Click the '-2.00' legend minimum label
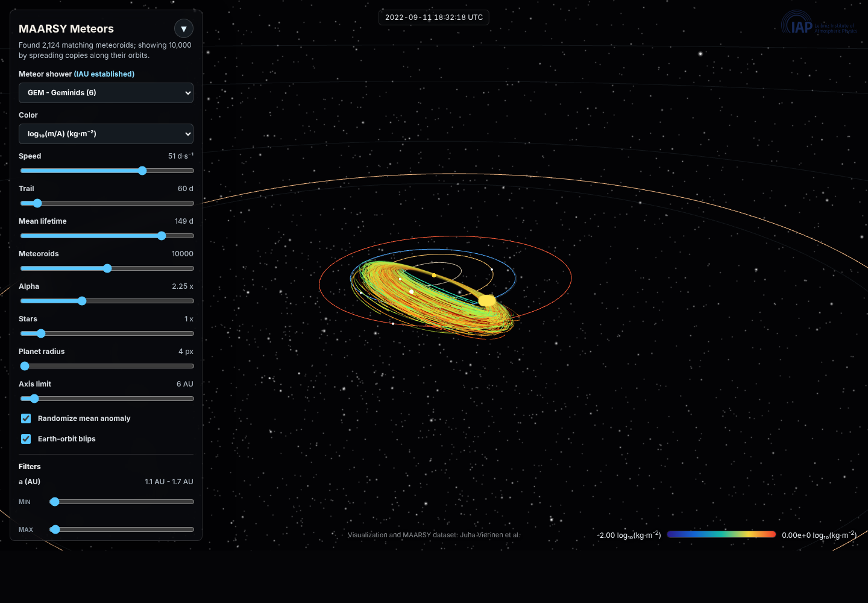Viewport: 868px width, 603px height. coord(629,535)
